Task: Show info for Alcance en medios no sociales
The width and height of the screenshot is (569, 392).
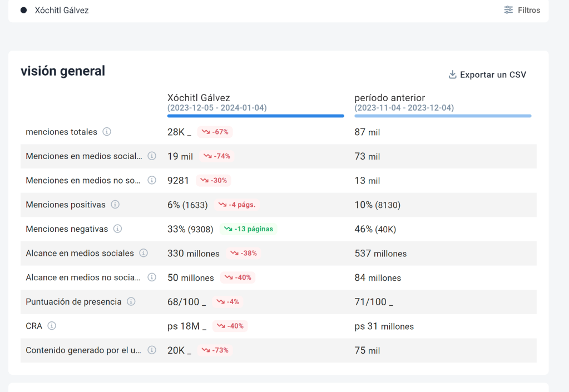Action: 151,277
